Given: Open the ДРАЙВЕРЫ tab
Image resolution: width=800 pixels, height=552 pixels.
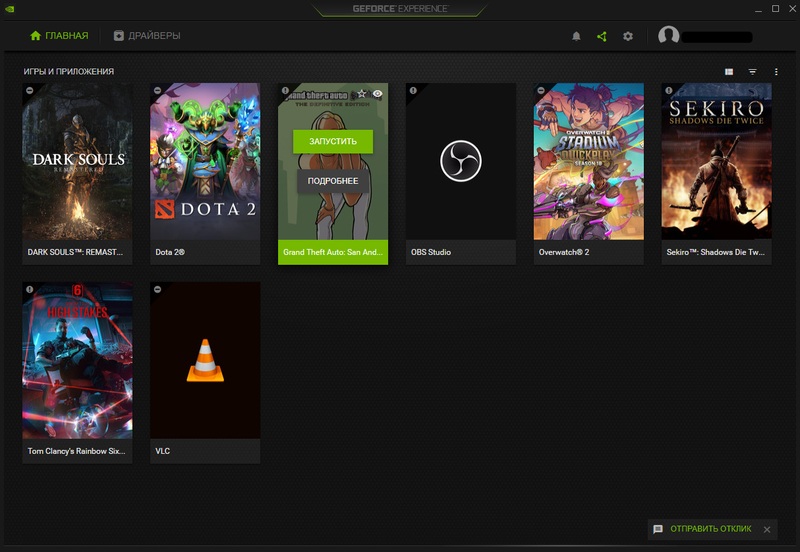Looking at the screenshot, I should coord(147,36).
